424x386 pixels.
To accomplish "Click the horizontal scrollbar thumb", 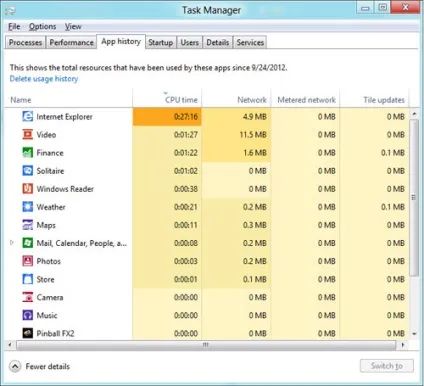I will click(x=206, y=345).
